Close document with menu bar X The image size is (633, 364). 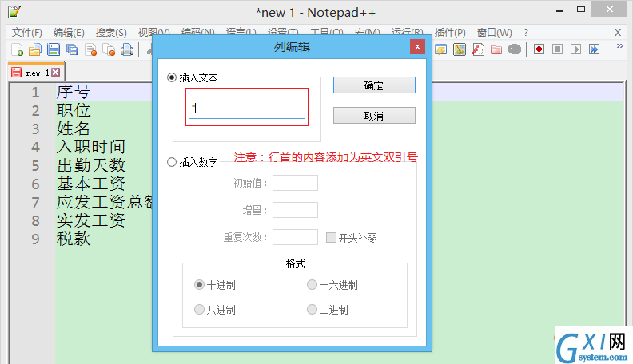point(618,32)
